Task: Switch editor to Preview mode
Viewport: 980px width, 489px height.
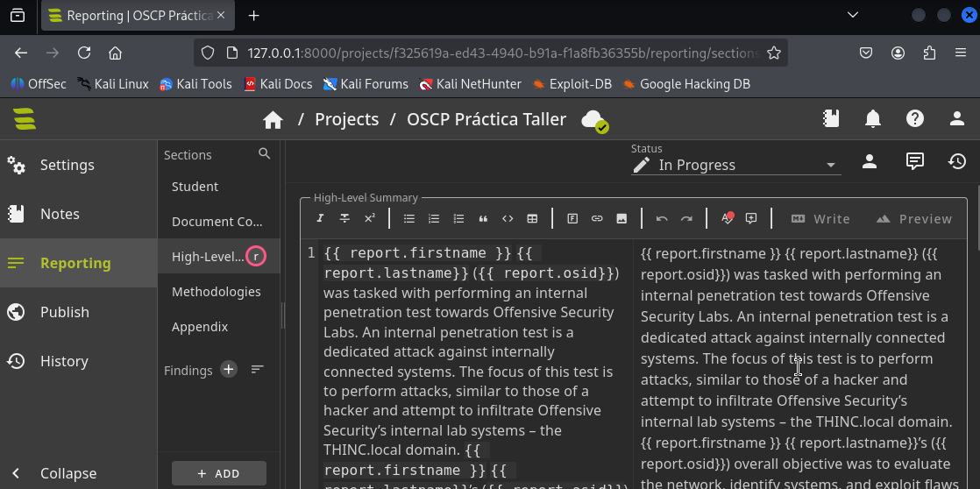Action: [913, 218]
